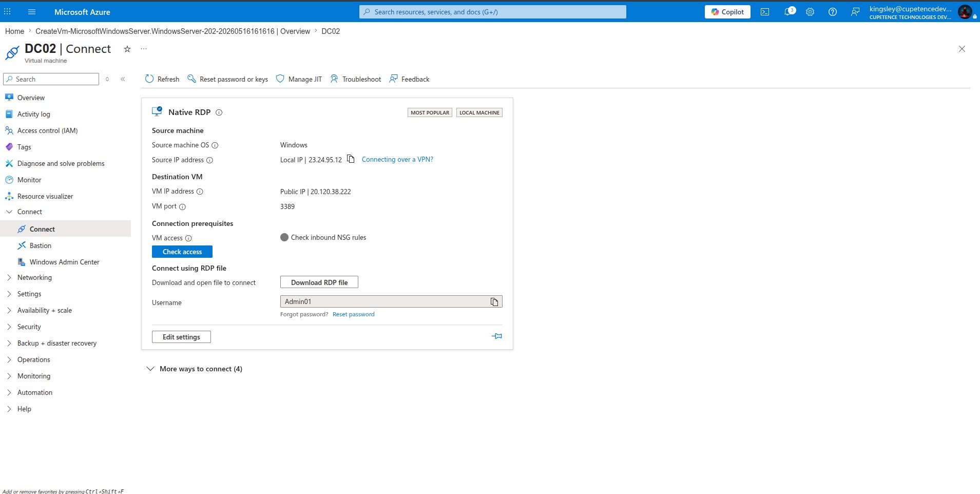
Task: Show info for Source machine OS
Action: click(x=215, y=145)
